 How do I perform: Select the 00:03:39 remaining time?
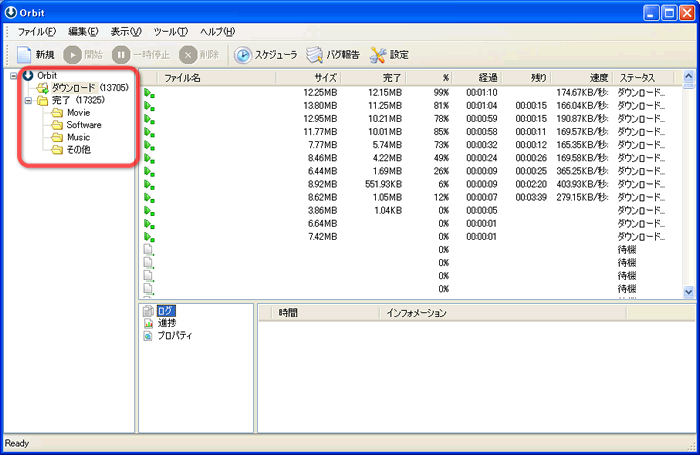pos(531,197)
